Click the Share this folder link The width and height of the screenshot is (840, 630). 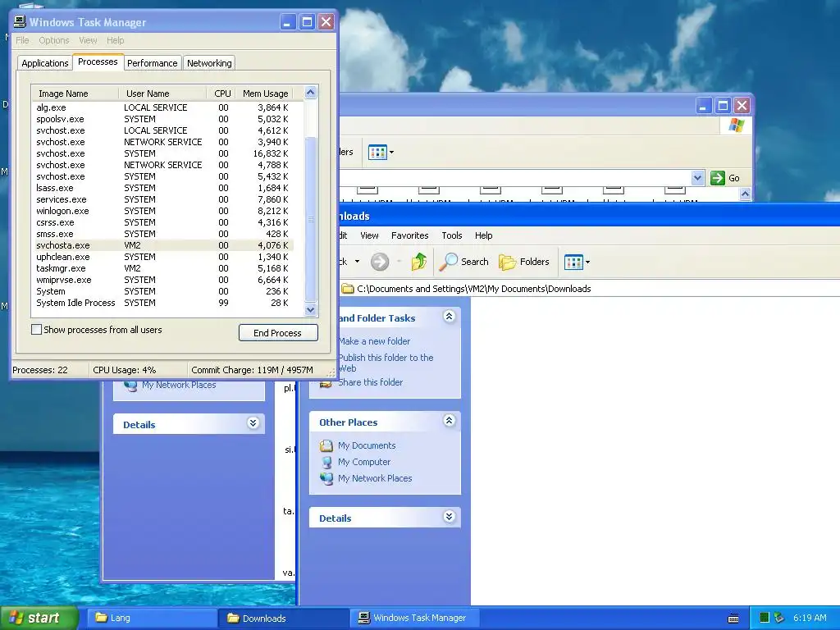point(370,382)
